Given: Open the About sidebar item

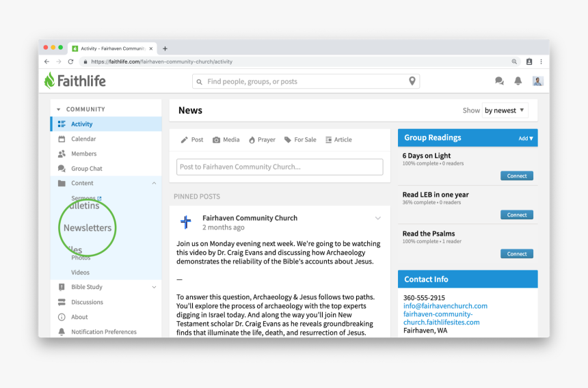Looking at the screenshot, I should pyautogui.click(x=79, y=317).
